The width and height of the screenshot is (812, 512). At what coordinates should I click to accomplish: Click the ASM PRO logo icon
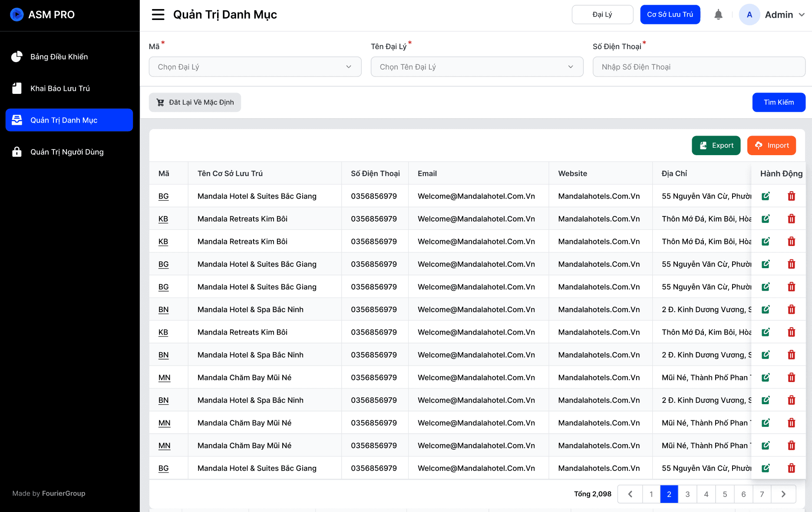pos(17,15)
